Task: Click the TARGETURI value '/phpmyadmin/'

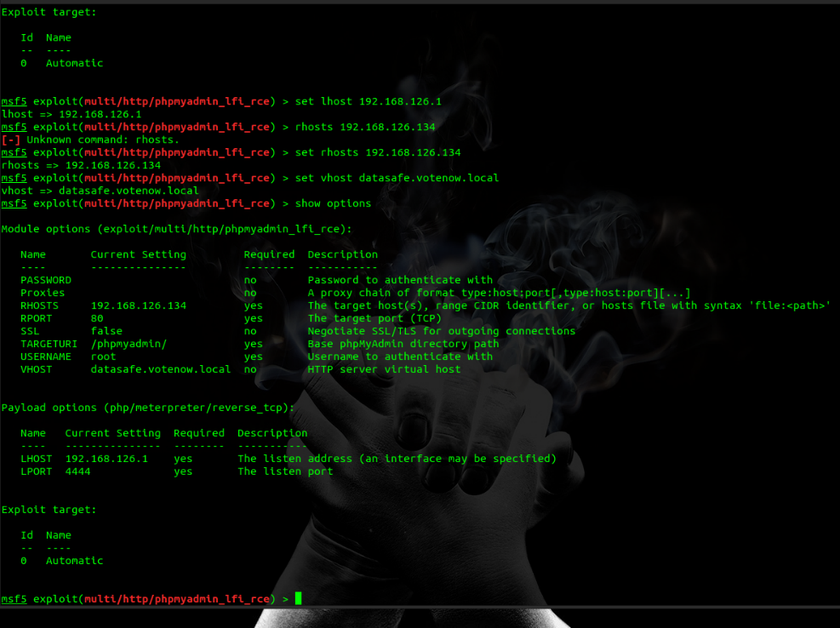Action: click(x=129, y=344)
